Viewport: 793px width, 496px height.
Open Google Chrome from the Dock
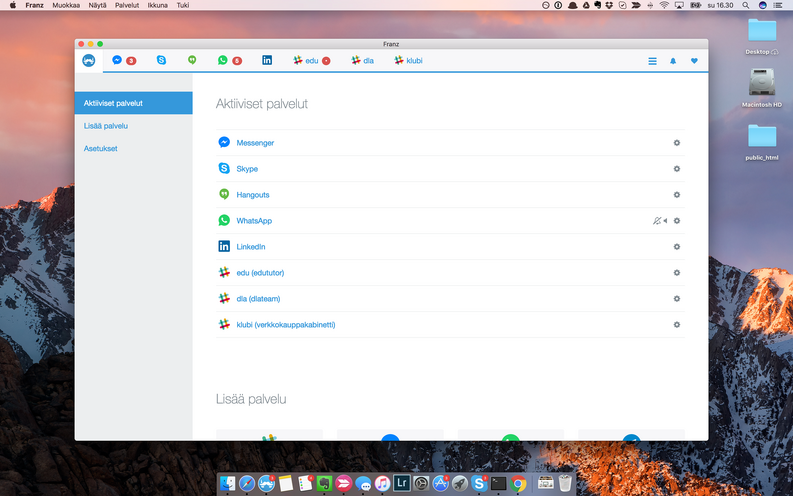(x=518, y=484)
